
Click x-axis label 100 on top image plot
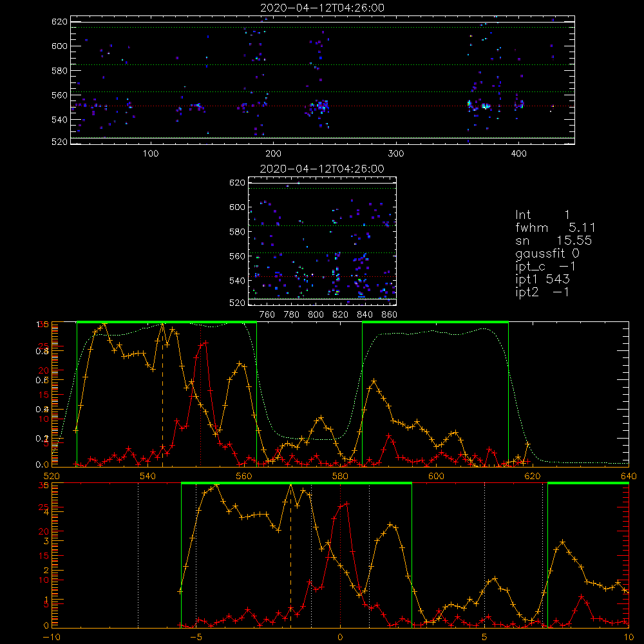click(151, 154)
